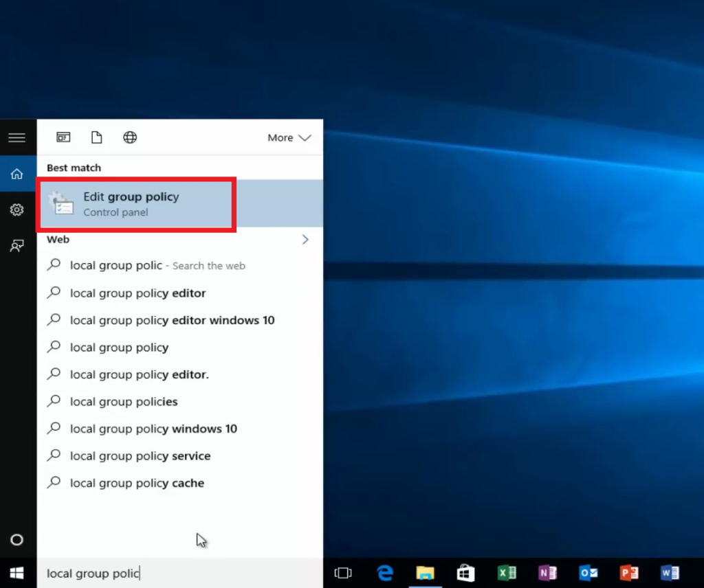704x588 pixels.
Task: Select the Web search filter icon
Action: (x=130, y=137)
